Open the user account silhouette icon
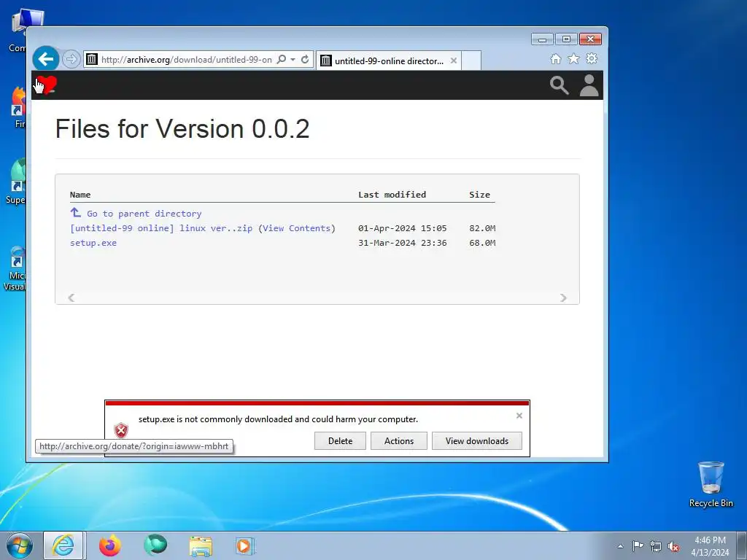This screenshot has height=560, width=747. click(x=589, y=86)
